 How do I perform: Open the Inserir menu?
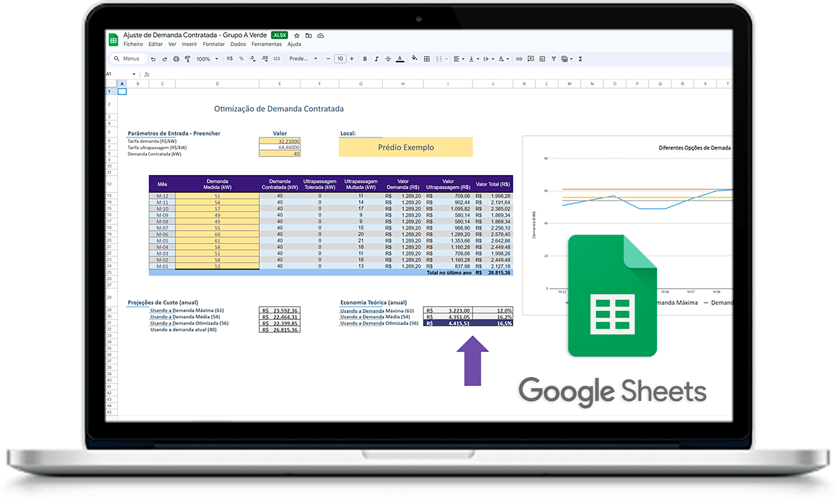tap(189, 44)
